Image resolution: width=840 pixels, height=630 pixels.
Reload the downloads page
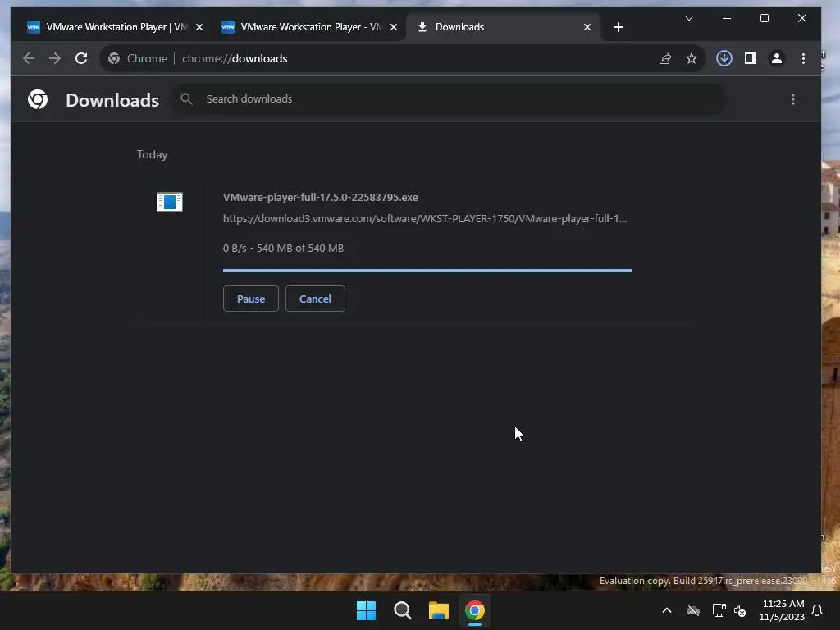[81, 58]
